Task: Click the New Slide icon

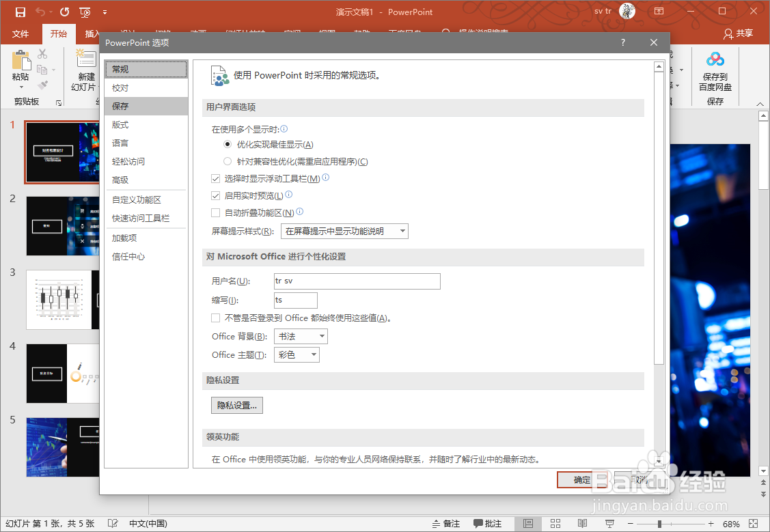Action: (86, 59)
